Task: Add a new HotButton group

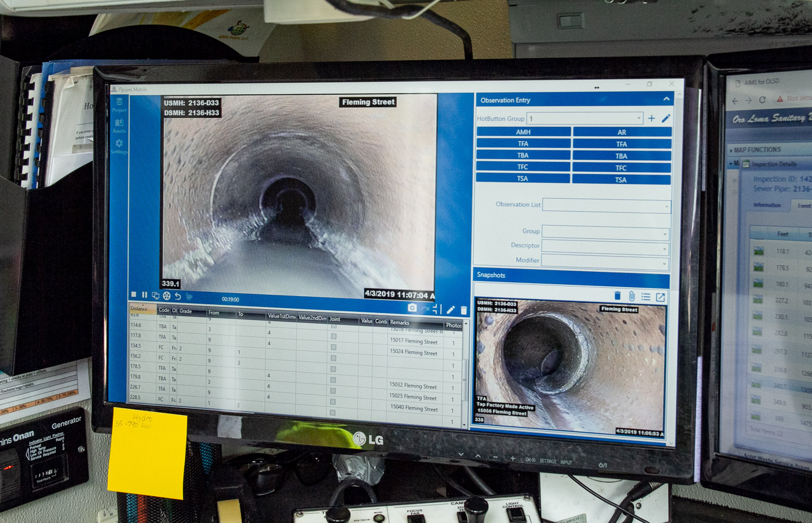Action: pos(652,118)
